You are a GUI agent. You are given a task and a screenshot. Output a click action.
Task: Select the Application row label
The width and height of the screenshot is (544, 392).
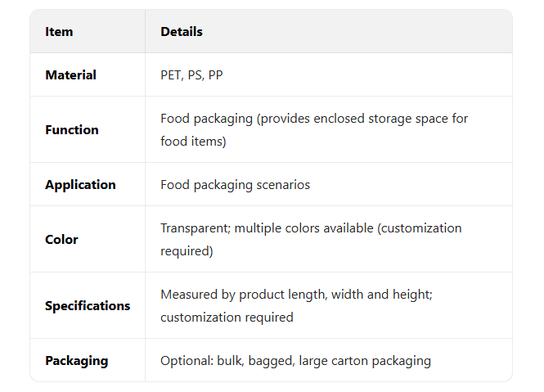[80, 185]
